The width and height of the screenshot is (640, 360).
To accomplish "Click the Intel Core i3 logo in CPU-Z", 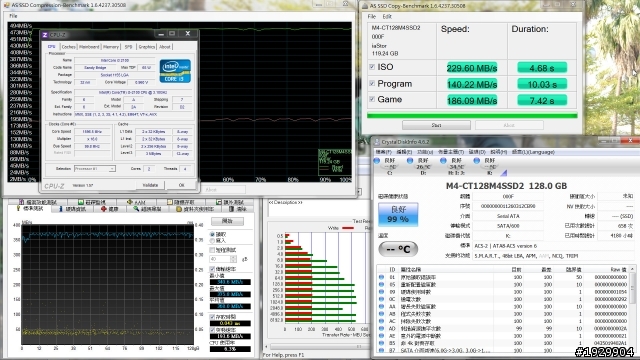I will [x=175, y=71].
